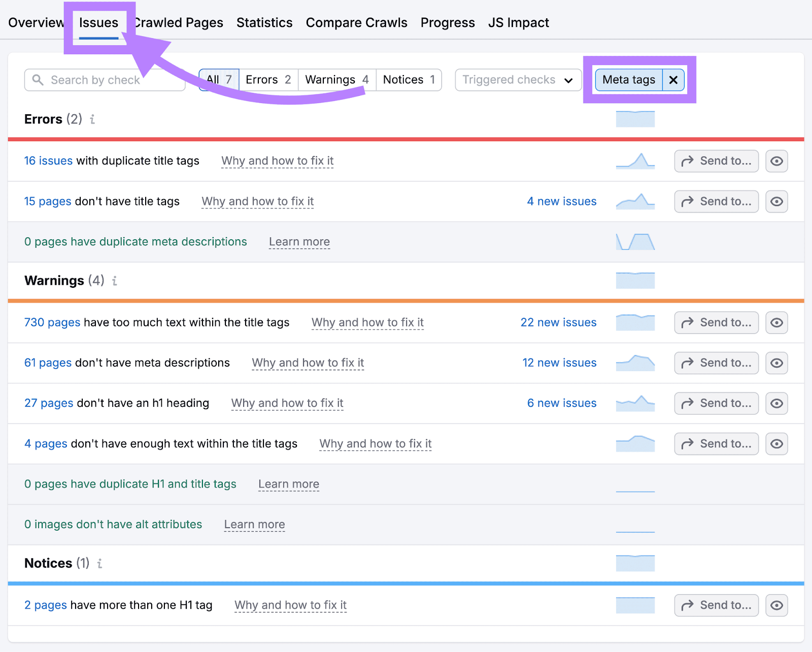Click the search magnifier icon

38,80
